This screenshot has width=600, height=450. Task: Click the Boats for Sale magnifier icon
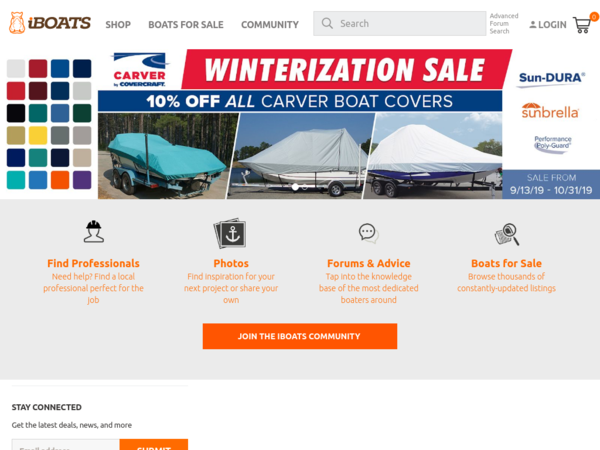507,234
